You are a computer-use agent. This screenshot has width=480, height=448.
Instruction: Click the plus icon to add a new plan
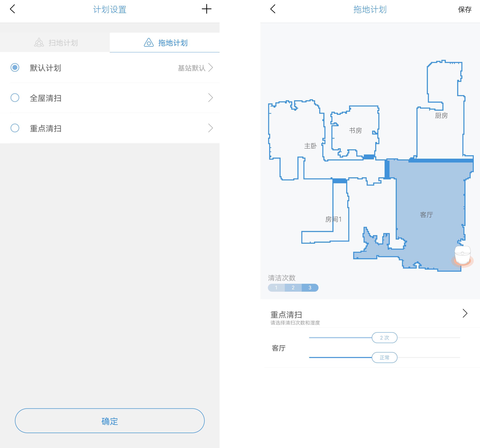pos(207,9)
